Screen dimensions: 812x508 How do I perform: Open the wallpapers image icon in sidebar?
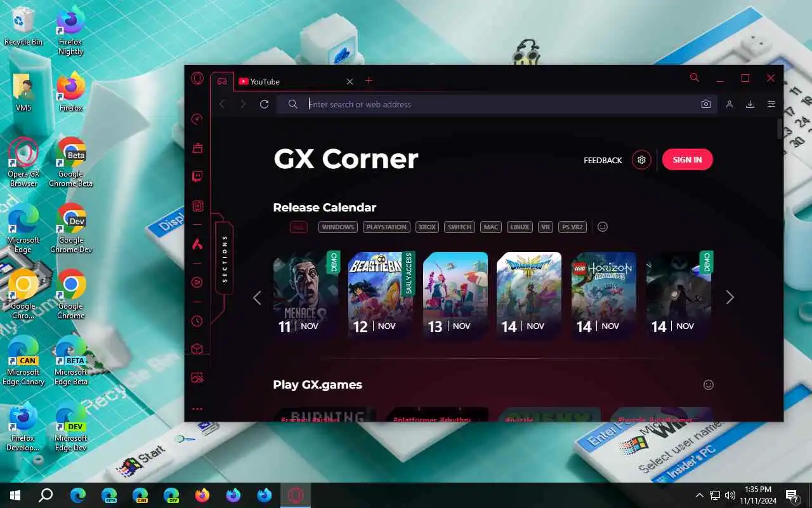click(197, 378)
